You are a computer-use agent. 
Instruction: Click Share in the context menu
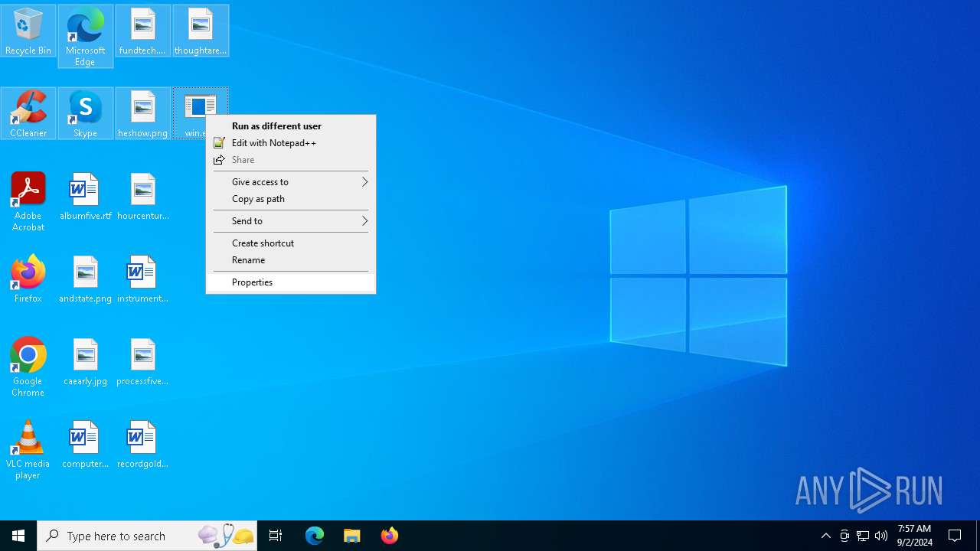coord(291,160)
